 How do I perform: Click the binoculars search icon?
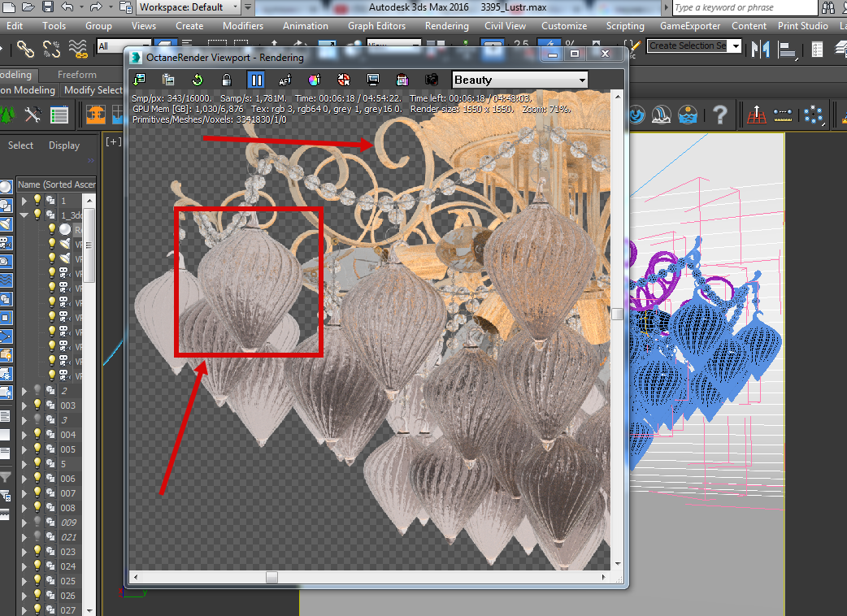(828, 7)
